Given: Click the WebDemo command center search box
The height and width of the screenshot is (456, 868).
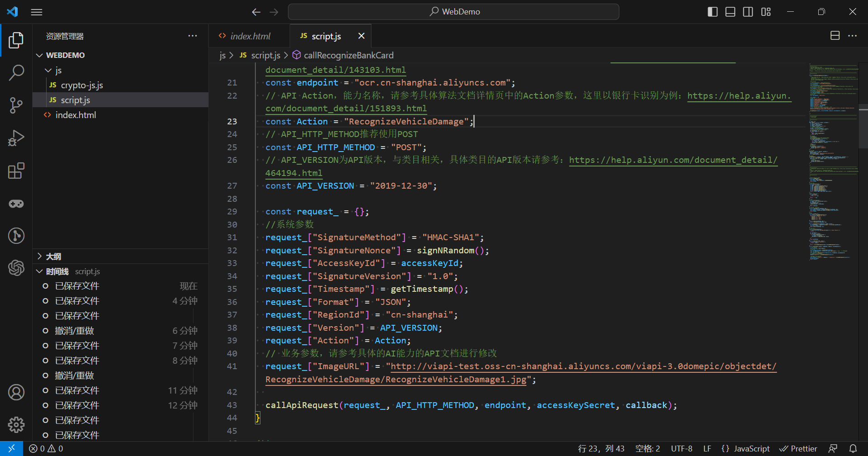Looking at the screenshot, I should pos(453,12).
